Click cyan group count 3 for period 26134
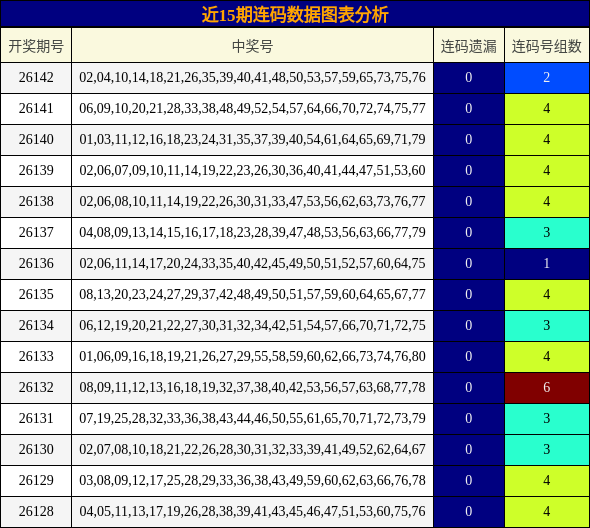590x528 pixels. [547, 326]
